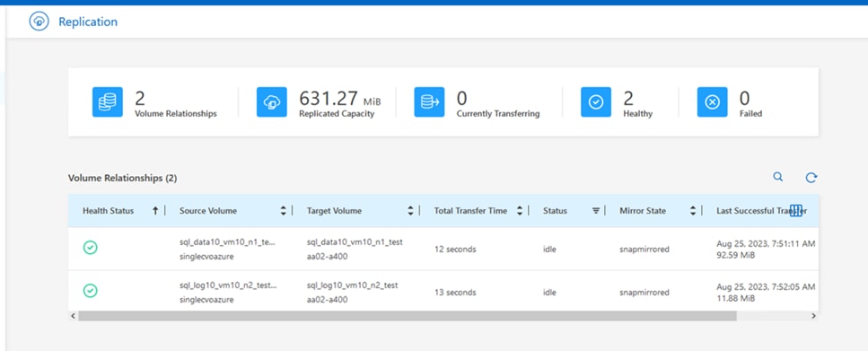Open the search magnifier above the table
The width and height of the screenshot is (868, 351).
point(777,177)
